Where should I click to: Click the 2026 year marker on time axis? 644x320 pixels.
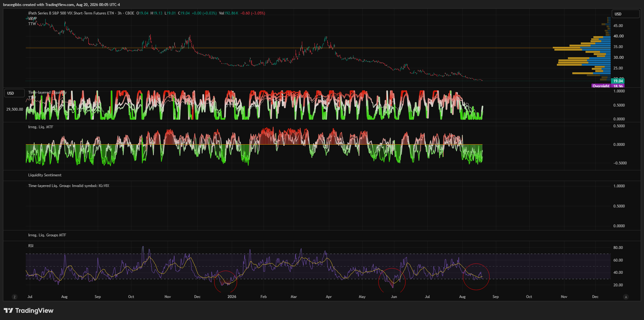(232, 297)
